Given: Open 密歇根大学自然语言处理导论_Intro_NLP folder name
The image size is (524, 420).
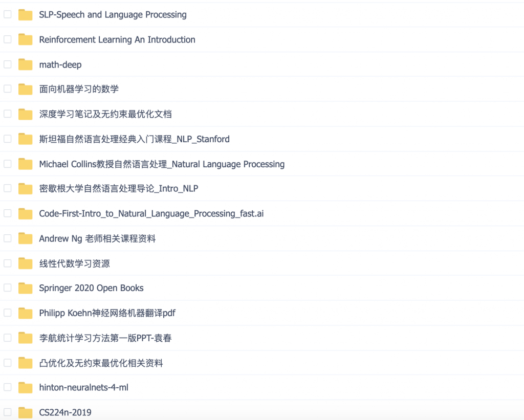Looking at the screenshot, I should coord(119,189).
